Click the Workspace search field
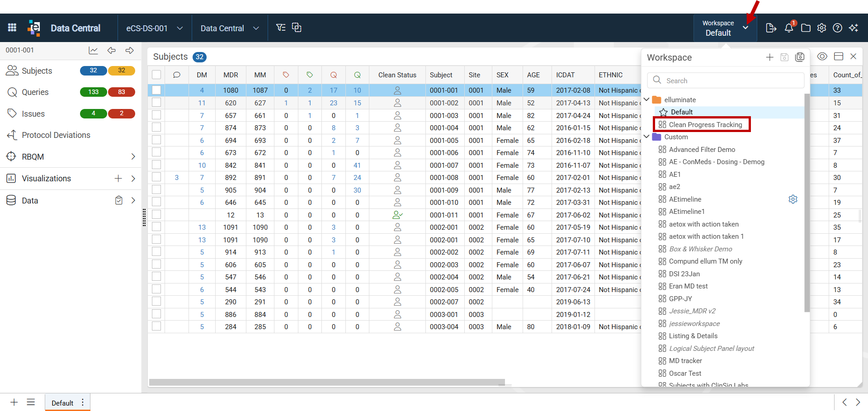 click(726, 80)
